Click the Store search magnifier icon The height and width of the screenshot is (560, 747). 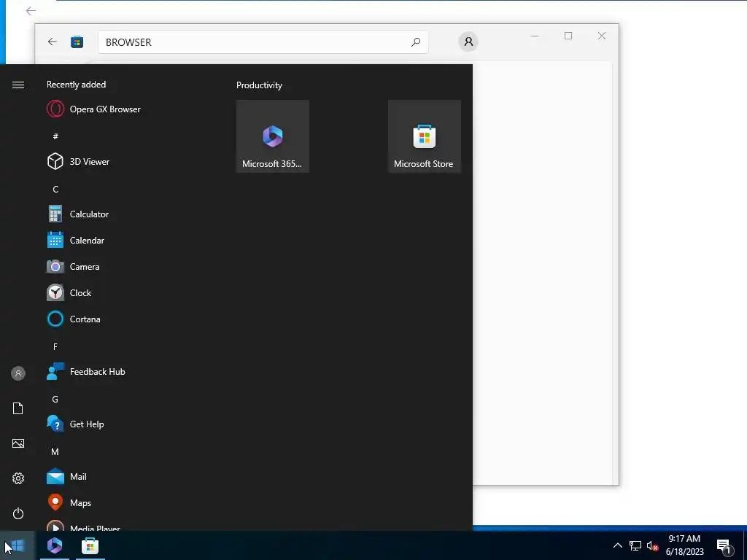coord(416,42)
